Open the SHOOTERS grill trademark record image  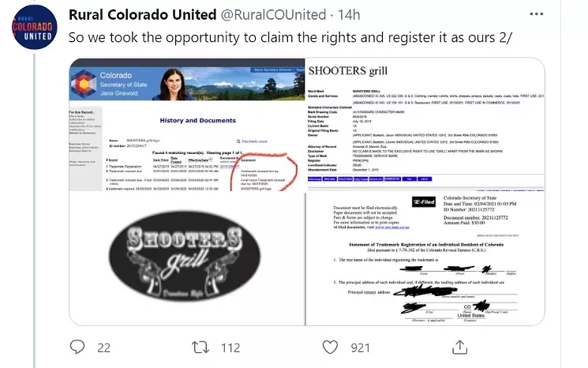425,125
